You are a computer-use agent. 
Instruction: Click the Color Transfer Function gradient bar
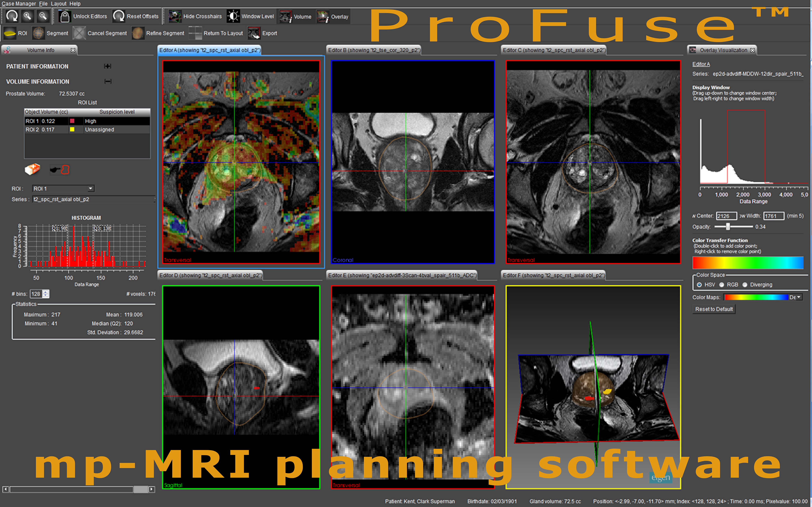pyautogui.click(x=748, y=263)
